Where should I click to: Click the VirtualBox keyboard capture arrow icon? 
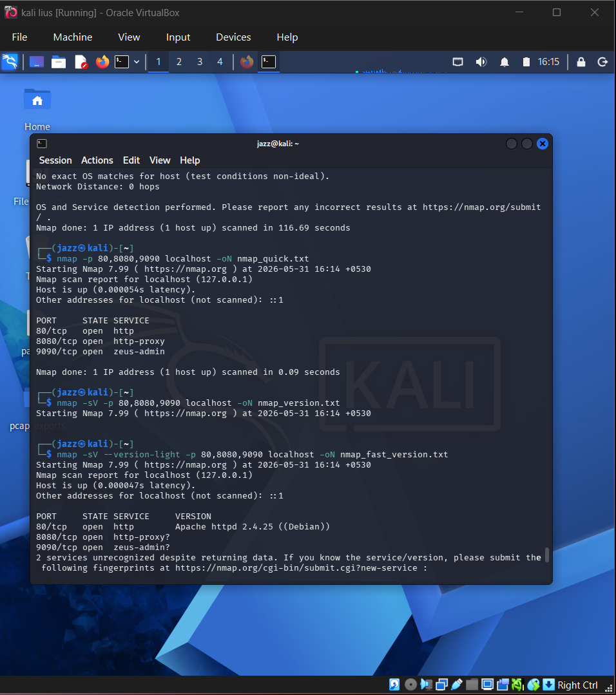point(548,685)
